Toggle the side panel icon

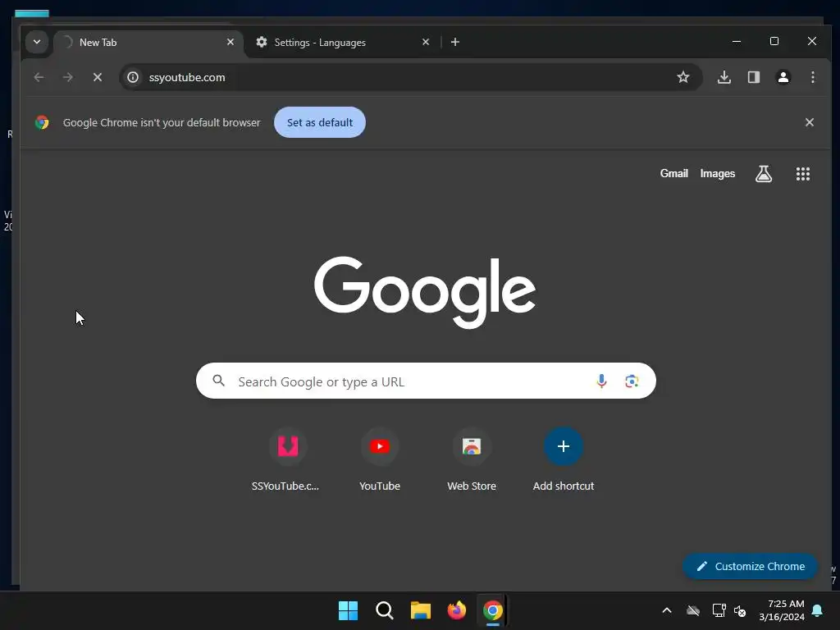point(754,77)
